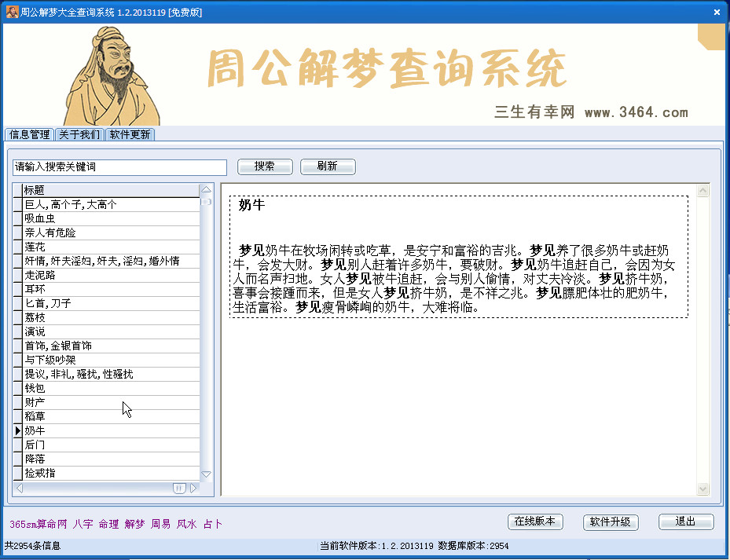Viewport: 730px width, 560px height.
Task: Click the 风水 link at the bottom
Action: coord(187,524)
